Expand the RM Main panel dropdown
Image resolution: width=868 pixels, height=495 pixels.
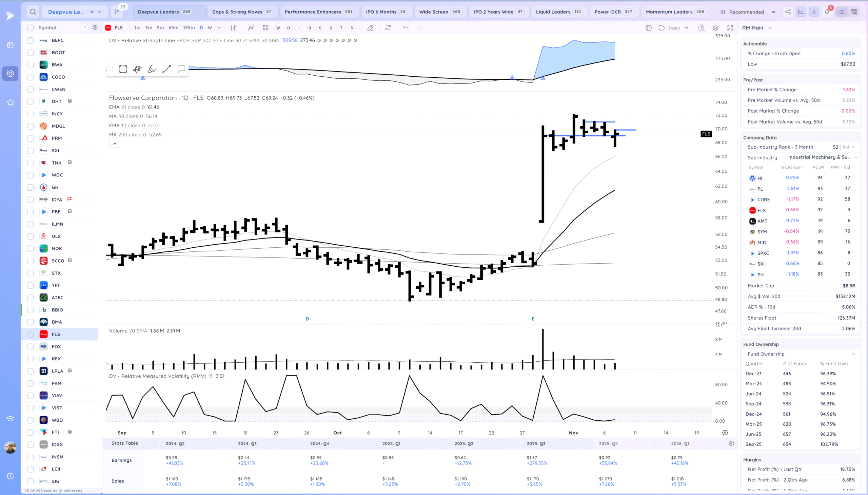[770, 28]
